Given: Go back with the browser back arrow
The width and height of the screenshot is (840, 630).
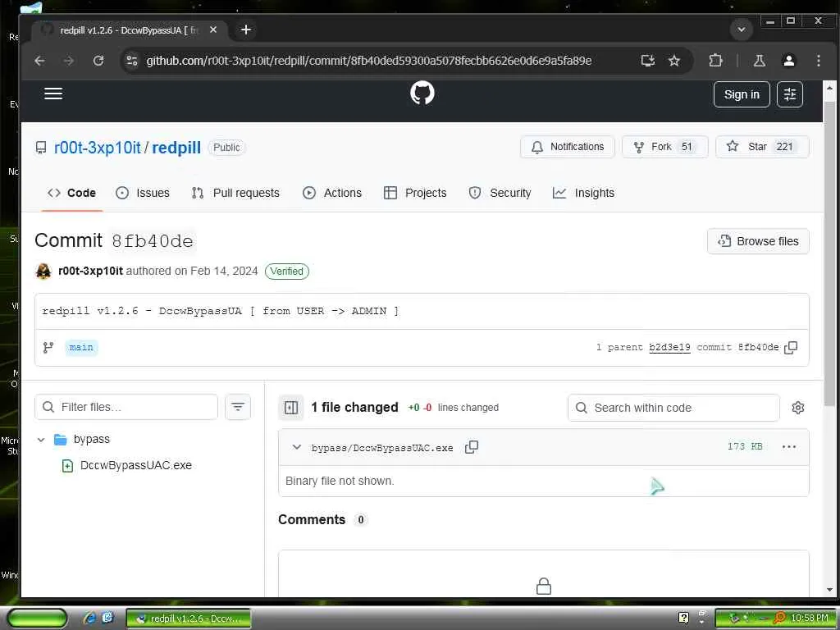Looking at the screenshot, I should pyautogui.click(x=39, y=61).
